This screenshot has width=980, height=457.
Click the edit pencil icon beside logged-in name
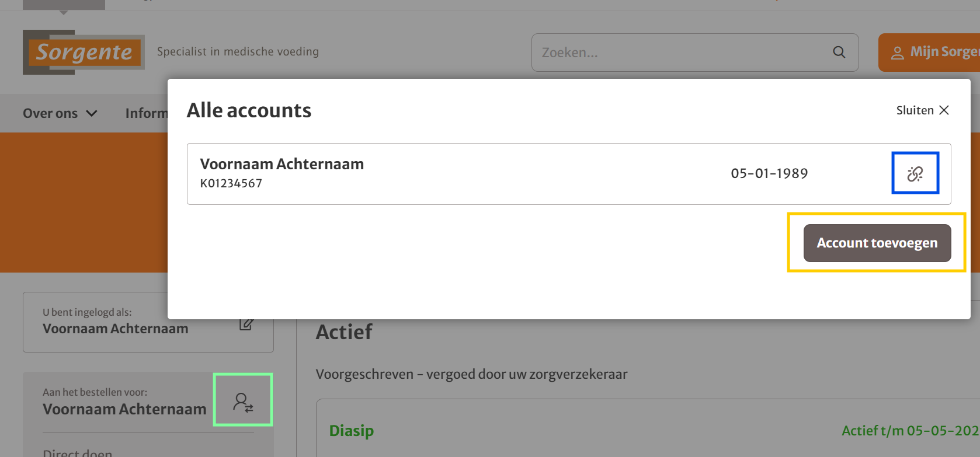tap(246, 325)
